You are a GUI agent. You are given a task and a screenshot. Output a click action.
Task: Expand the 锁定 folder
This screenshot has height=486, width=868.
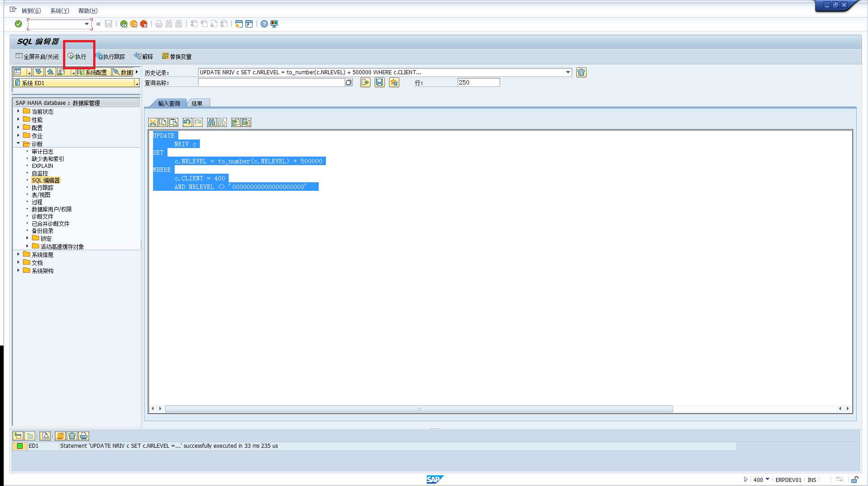pos(27,238)
